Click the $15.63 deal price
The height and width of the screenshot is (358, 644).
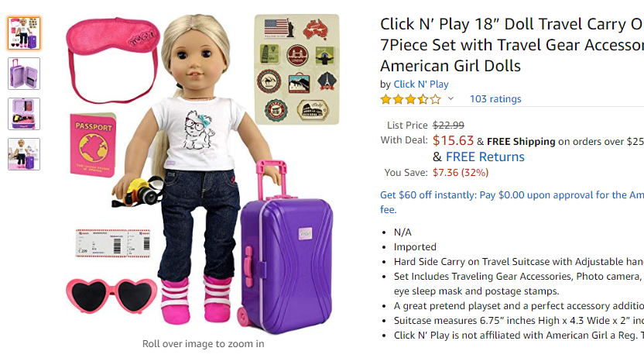[x=453, y=140]
